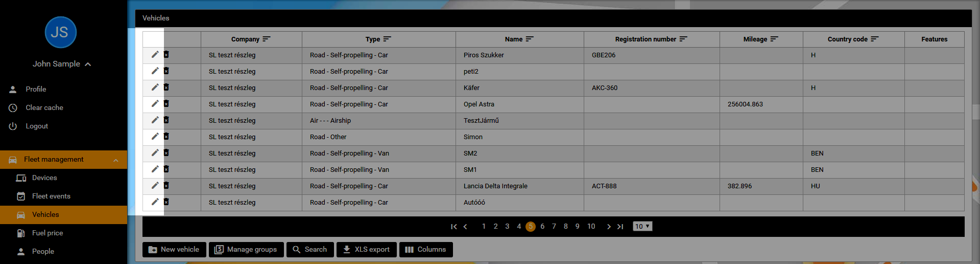This screenshot has width=980, height=264.
Task: Edit the Piros Szukker vehicle row
Action: 155,55
